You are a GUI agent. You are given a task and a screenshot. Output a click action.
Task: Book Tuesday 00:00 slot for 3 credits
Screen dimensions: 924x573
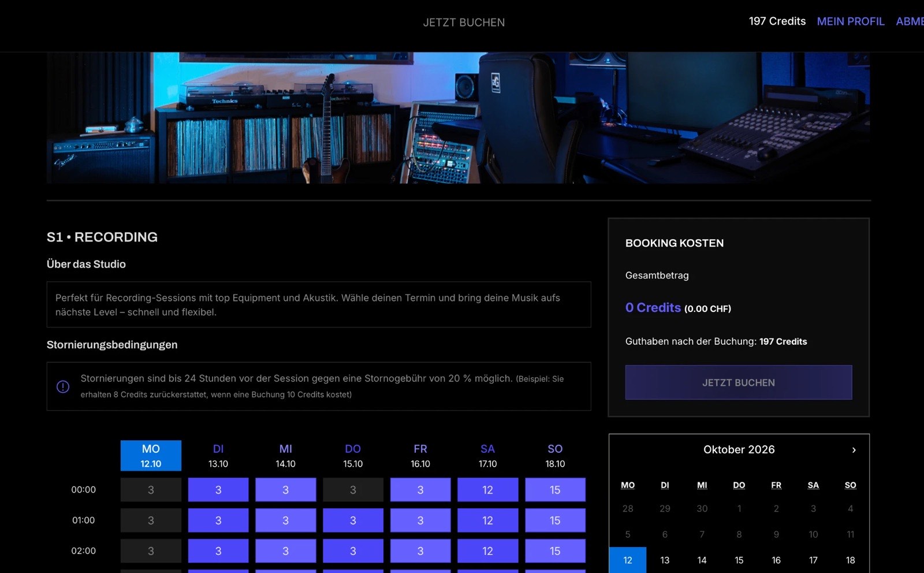tap(218, 490)
